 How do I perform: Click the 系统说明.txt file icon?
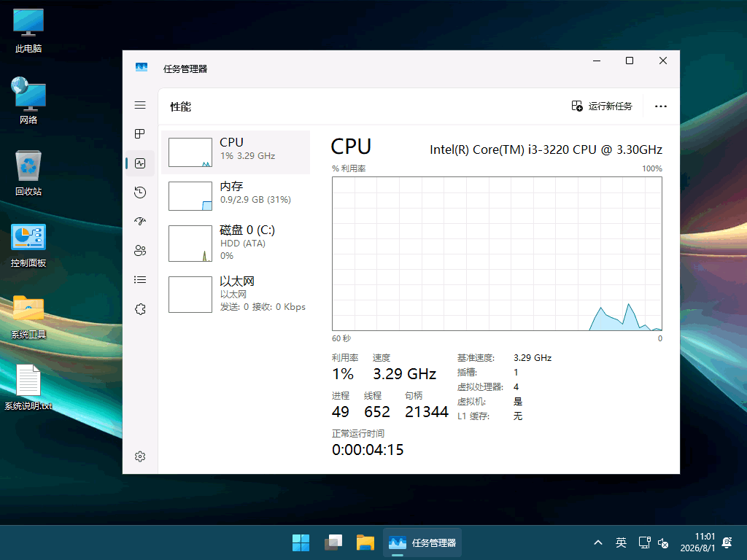pos(28,387)
